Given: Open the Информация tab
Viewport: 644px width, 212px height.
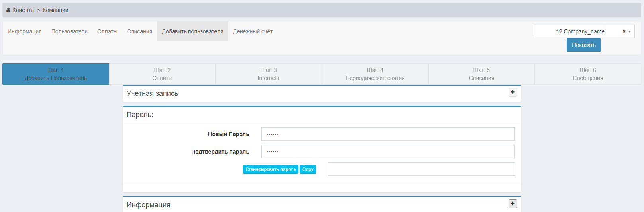Looking at the screenshot, I should click(x=25, y=31).
